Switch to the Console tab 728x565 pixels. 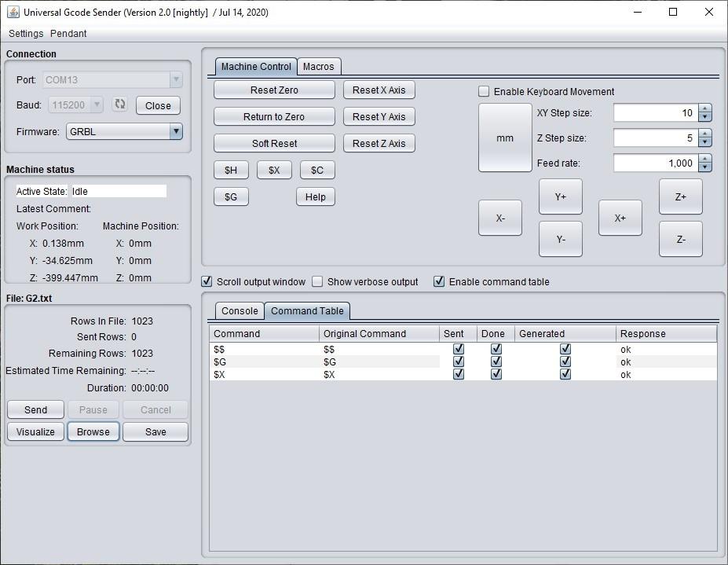[x=240, y=311]
